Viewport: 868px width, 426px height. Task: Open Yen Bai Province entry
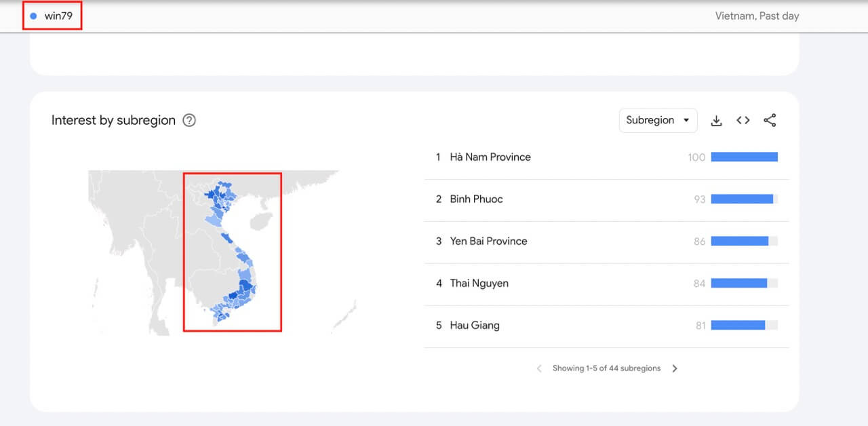point(488,241)
